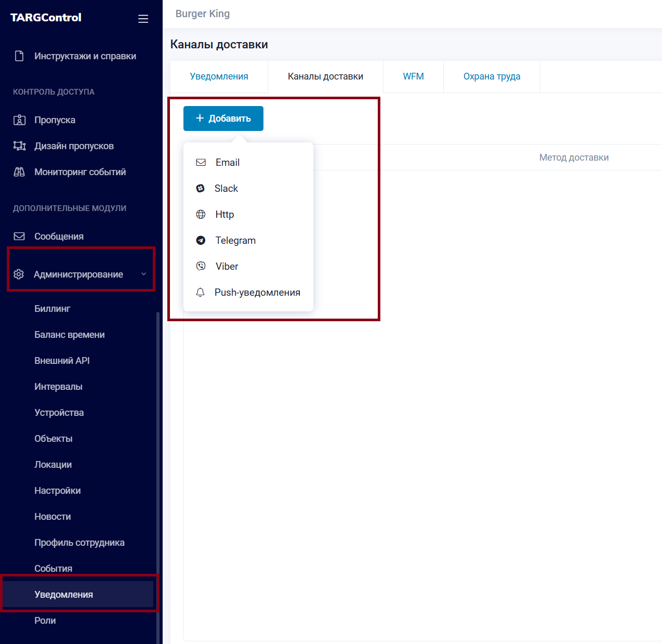Click the Slack icon in dropdown
The image size is (662, 644).
201,189
